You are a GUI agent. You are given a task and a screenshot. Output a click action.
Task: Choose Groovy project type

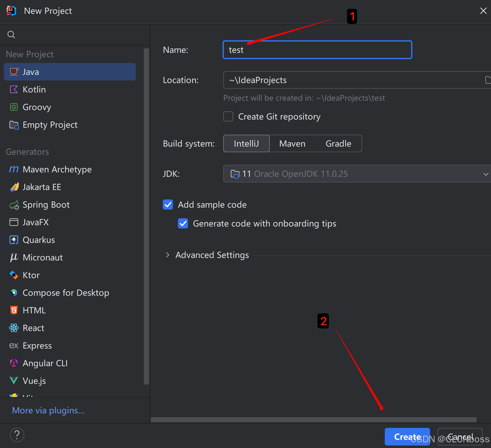coord(70,107)
